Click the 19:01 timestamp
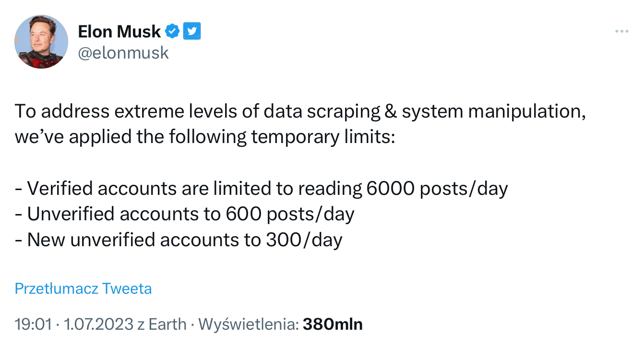Image resolution: width=644 pixels, height=347 pixels. coord(33,324)
